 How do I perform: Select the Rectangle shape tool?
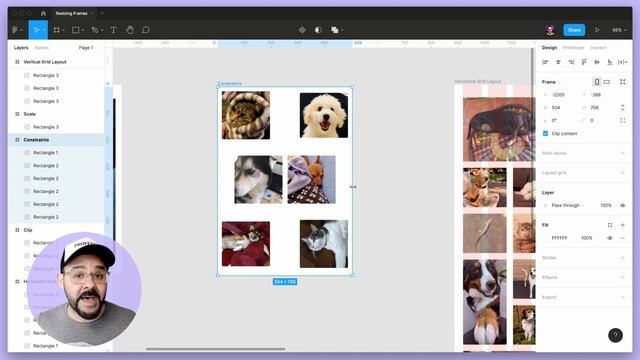coord(76,30)
